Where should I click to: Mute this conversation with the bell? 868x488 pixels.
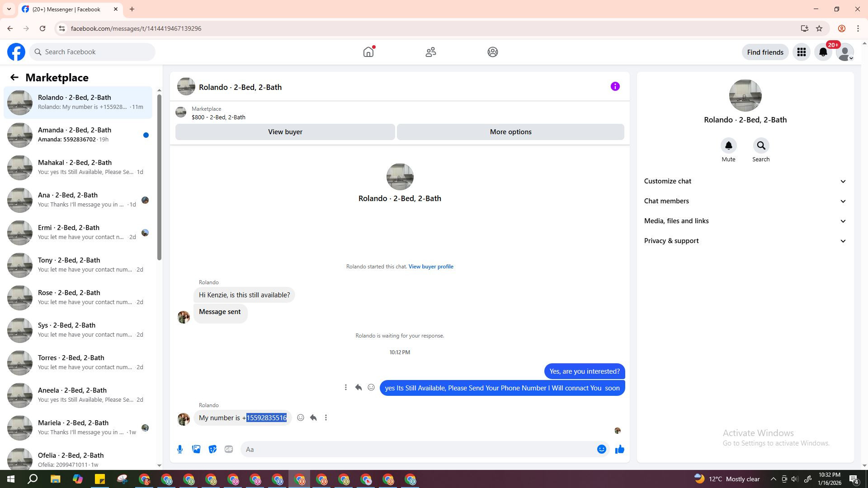tap(728, 146)
